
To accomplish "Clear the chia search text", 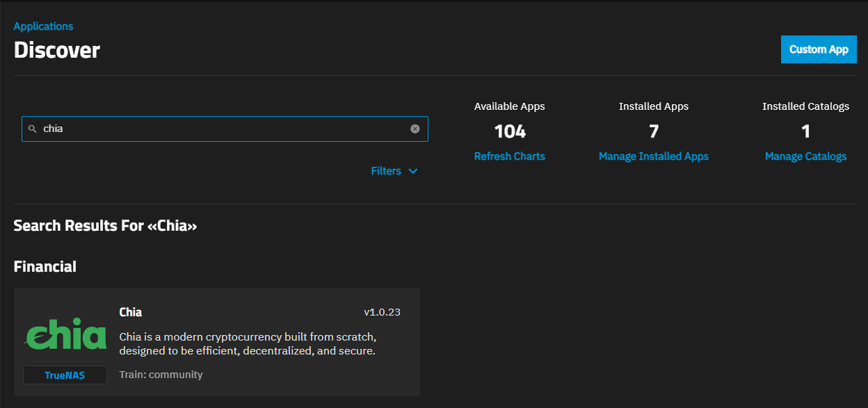I will point(415,129).
